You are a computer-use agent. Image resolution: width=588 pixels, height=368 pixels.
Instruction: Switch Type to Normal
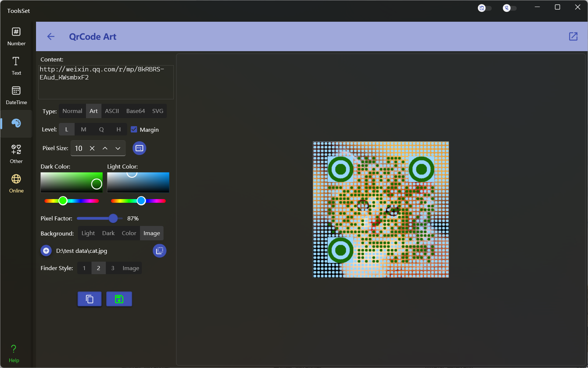click(72, 111)
